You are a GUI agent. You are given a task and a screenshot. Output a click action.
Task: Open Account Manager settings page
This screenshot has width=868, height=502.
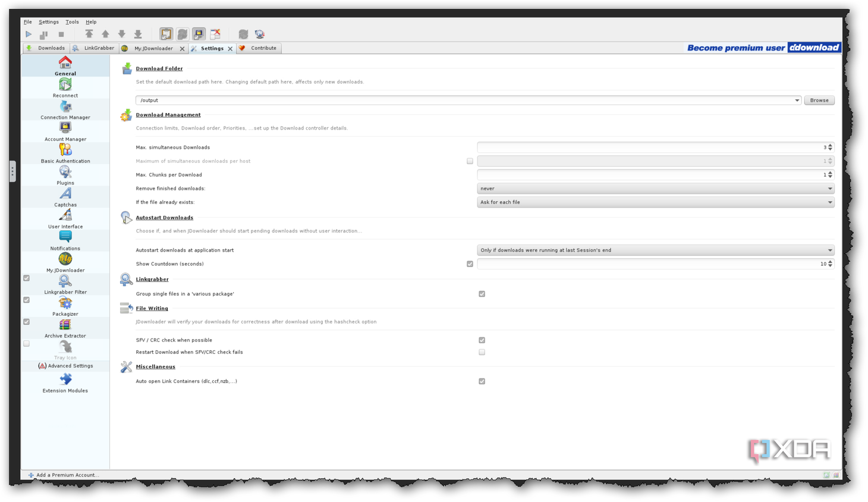coord(65,132)
